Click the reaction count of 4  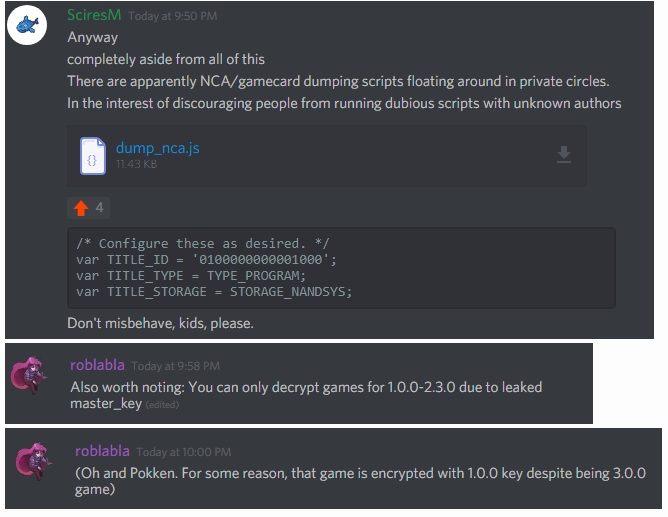click(x=99, y=207)
